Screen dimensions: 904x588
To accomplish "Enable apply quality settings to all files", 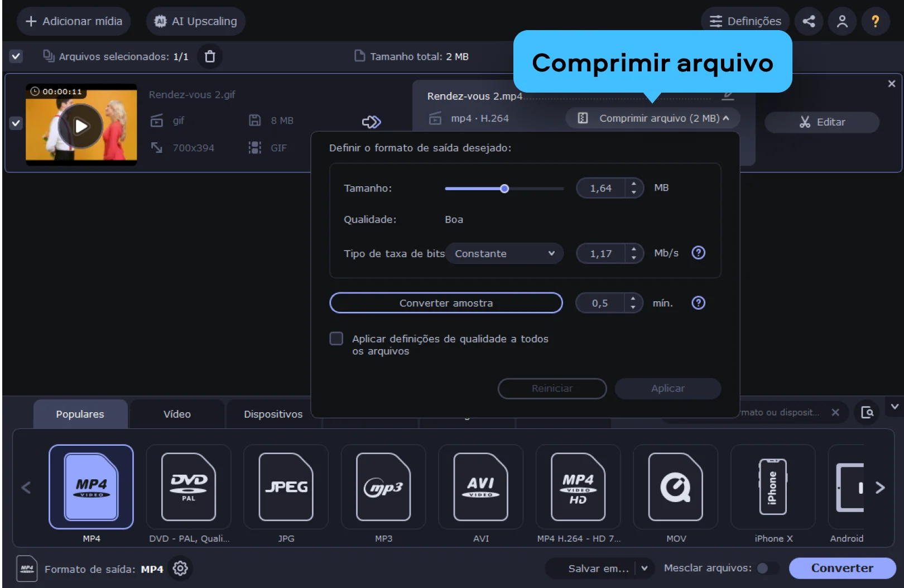I will [x=336, y=339].
